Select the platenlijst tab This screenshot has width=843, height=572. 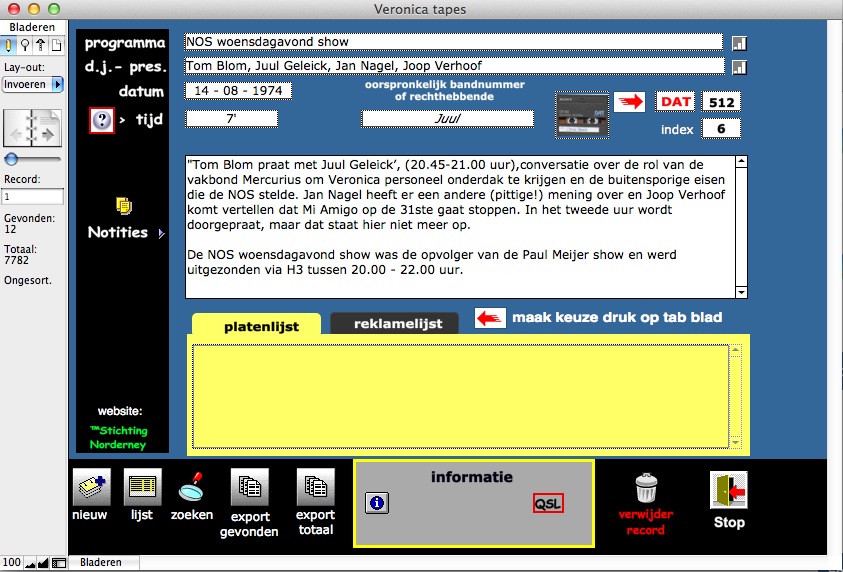tap(256, 325)
